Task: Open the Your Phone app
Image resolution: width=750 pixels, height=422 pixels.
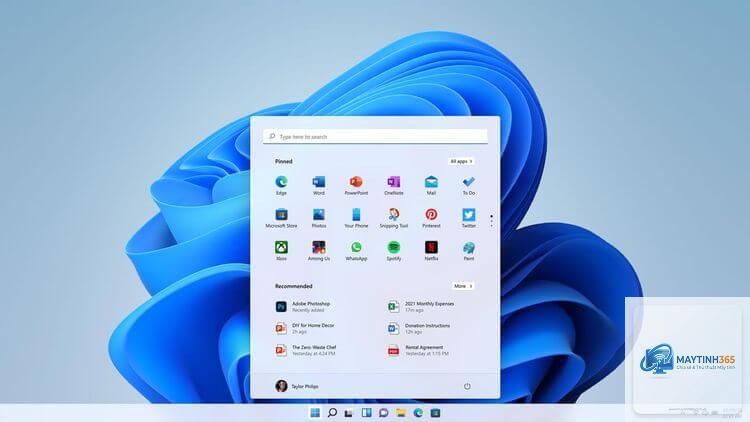Action: [x=356, y=218]
